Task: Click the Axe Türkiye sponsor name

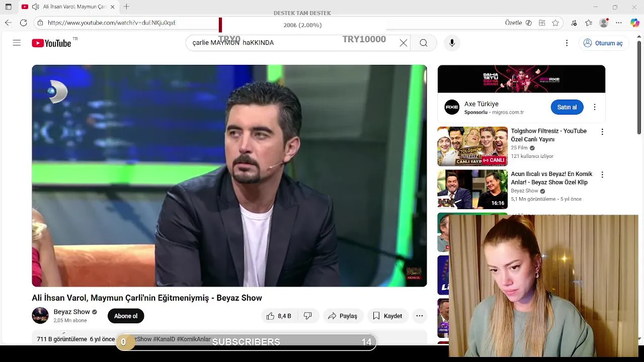Action: pos(481,104)
